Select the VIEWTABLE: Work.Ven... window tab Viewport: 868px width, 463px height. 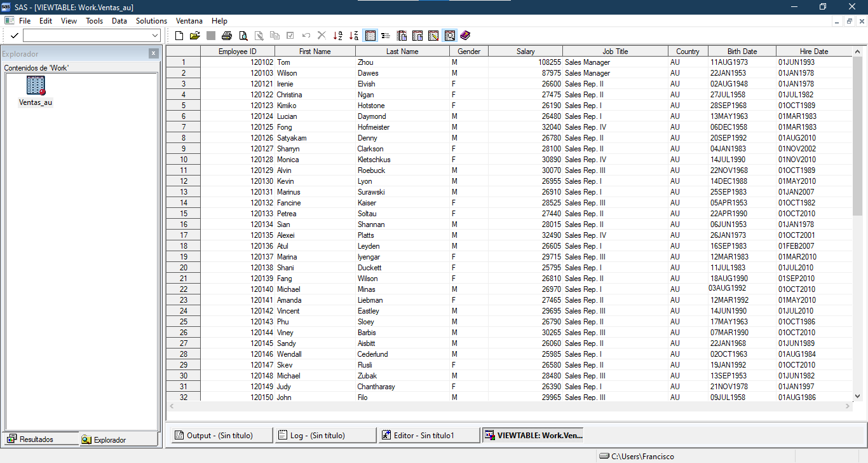532,436
